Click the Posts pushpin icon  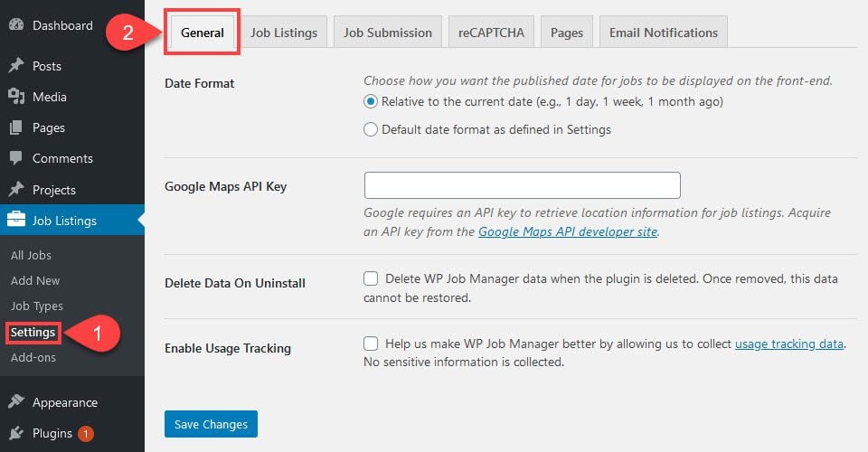[16, 66]
